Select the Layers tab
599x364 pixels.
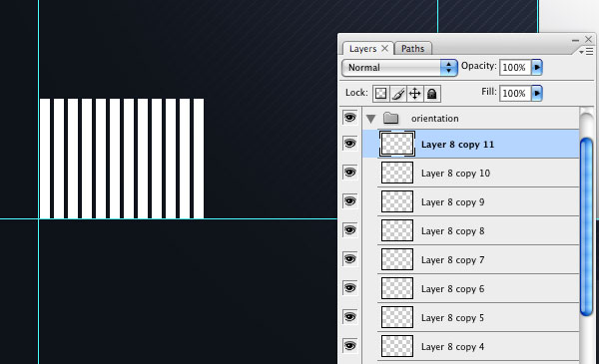363,49
